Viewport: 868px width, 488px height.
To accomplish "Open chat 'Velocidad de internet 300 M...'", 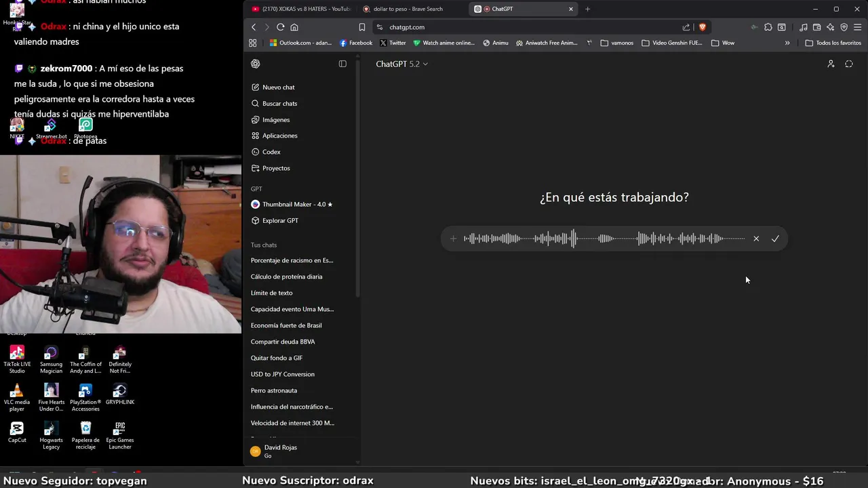I will 292,423.
